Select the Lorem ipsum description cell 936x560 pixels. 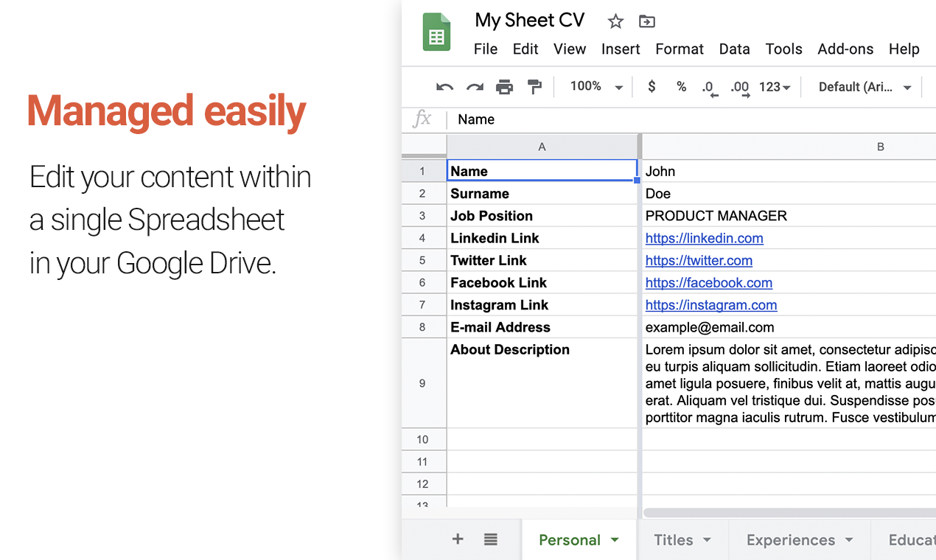click(x=789, y=383)
